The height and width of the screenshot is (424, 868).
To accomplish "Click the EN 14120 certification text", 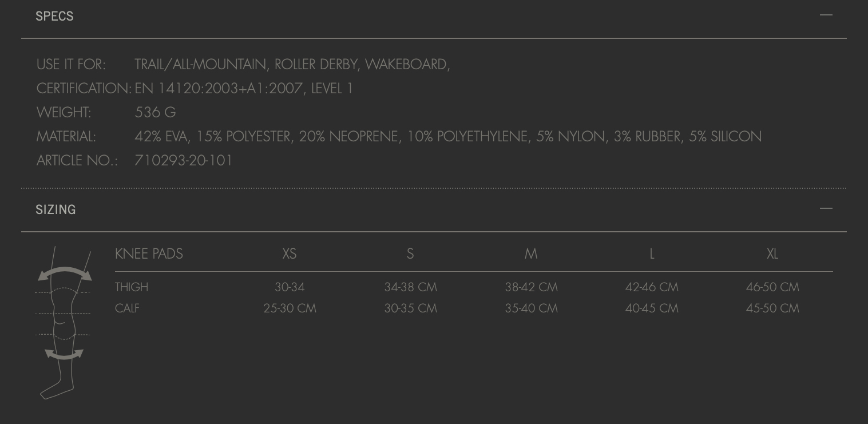I will pos(244,88).
